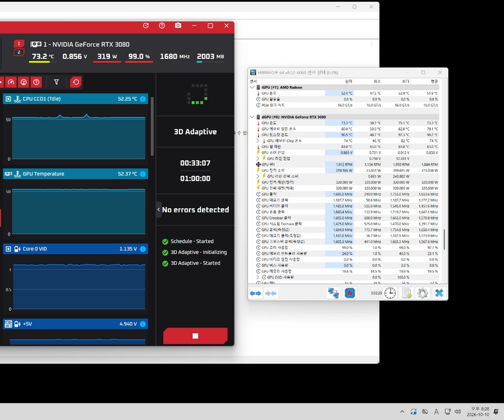Open notifications bell in taskbar
The image size is (504, 420).
coord(496,412)
